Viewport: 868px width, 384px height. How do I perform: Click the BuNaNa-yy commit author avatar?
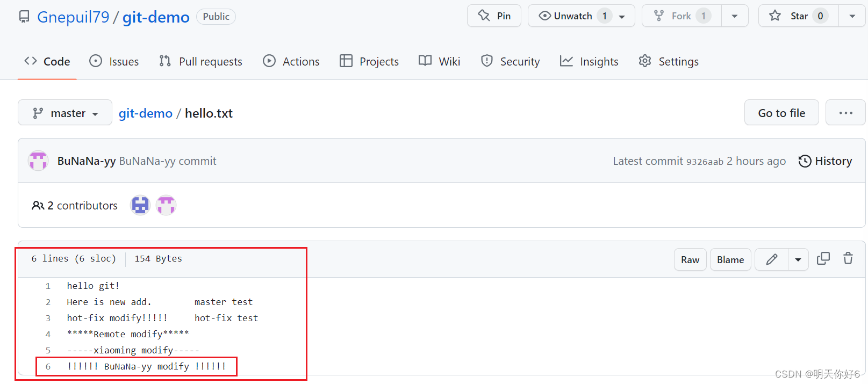pyautogui.click(x=38, y=161)
